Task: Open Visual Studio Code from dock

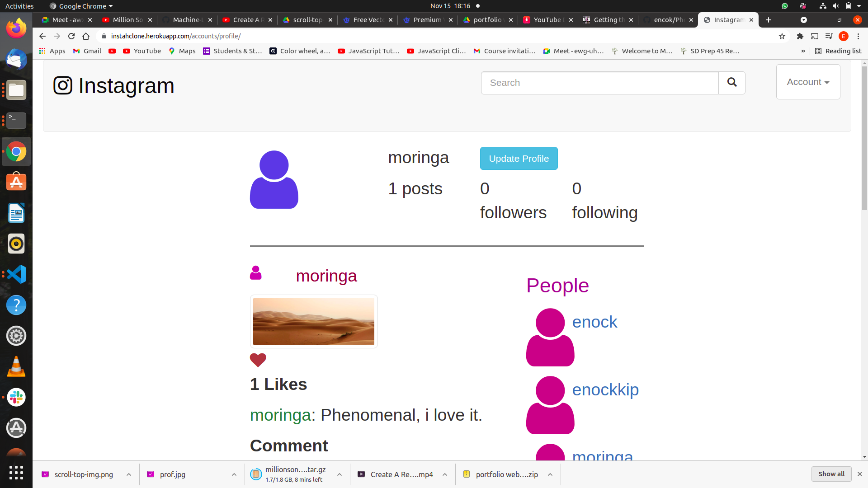Action: pos(16,274)
